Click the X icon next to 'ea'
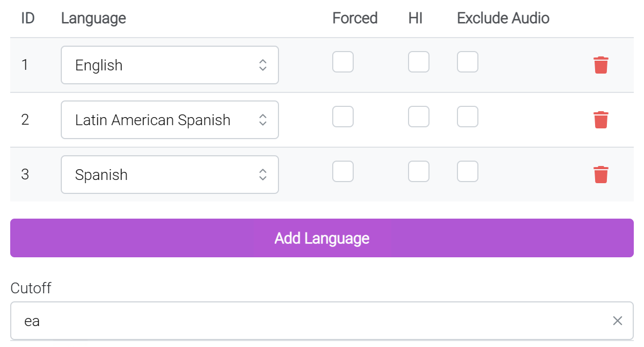The image size is (644, 347). (618, 321)
